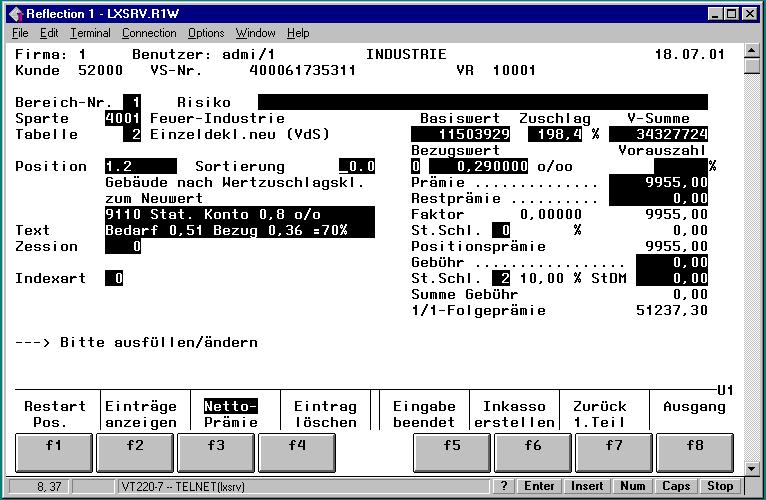Click the ? status bar button
The height and width of the screenshot is (500, 766).
(x=503, y=486)
